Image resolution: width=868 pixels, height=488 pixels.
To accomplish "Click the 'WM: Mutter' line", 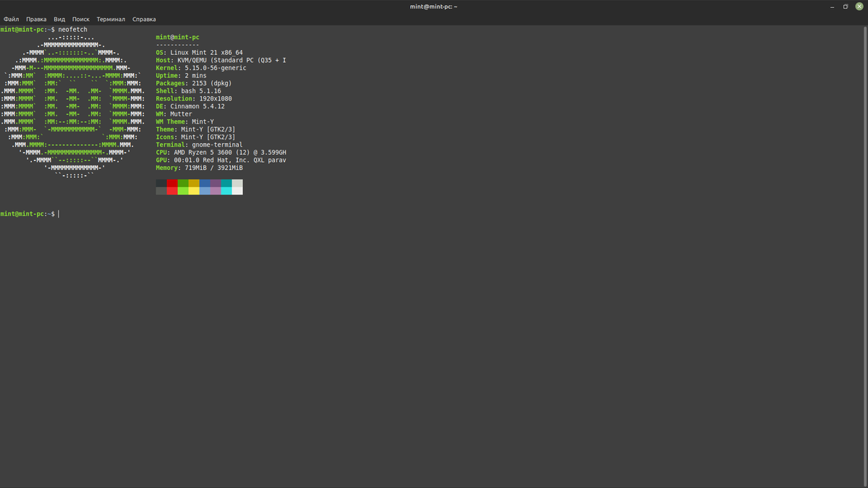I will click(x=174, y=114).
